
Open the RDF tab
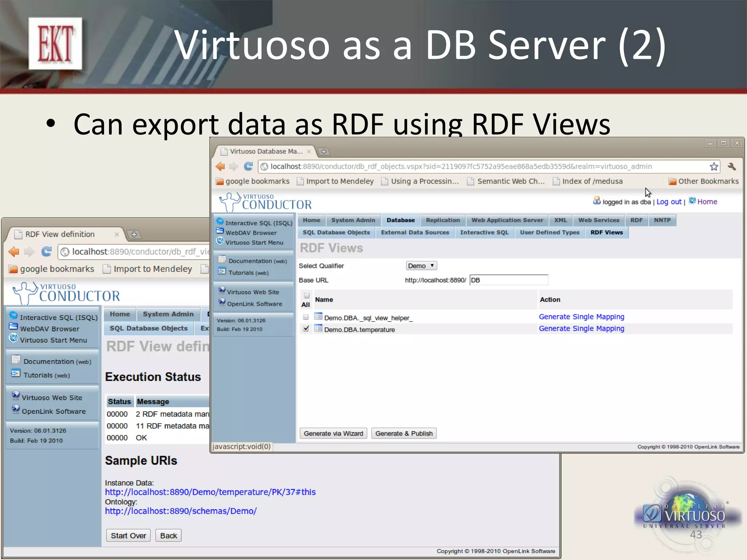tap(636, 220)
